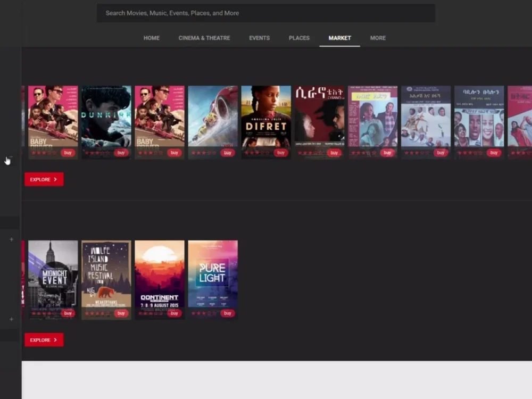Buy the Midnight Event ticket
Screen dimensions: 532x399
[68, 313]
